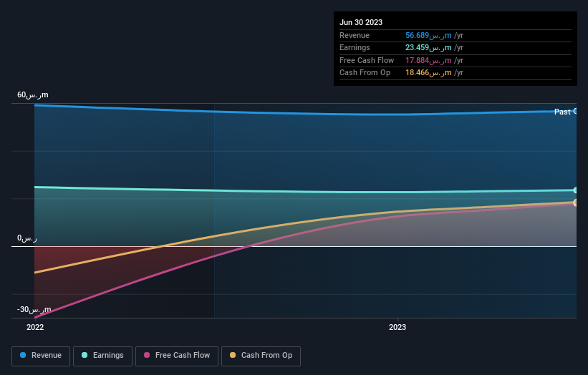Click the 2023 axis label

397,327
